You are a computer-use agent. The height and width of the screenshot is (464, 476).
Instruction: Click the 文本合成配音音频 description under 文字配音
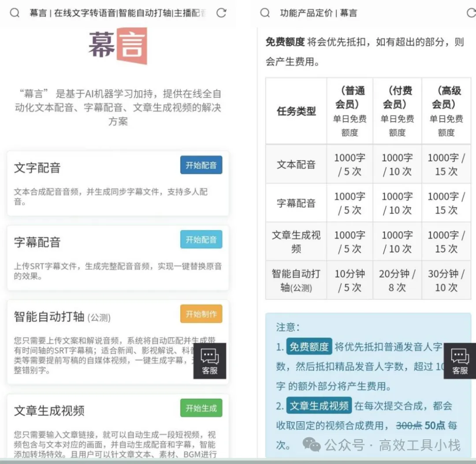[111, 197]
